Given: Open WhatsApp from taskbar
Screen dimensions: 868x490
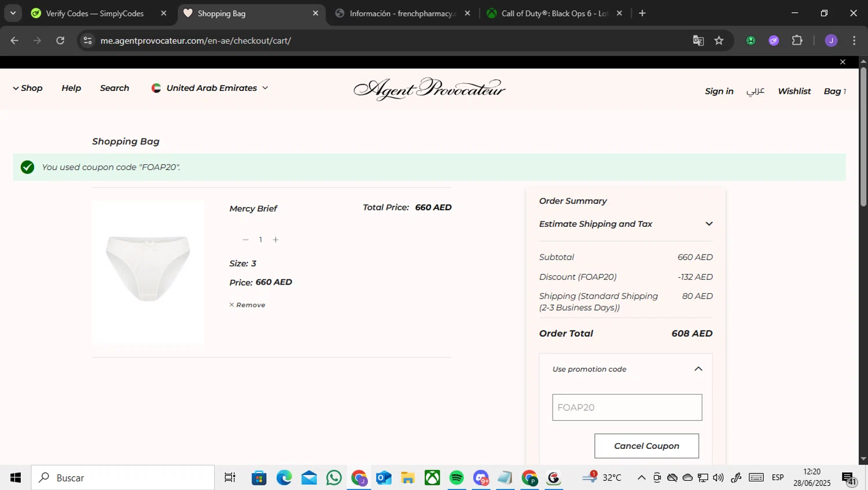Looking at the screenshot, I should (x=334, y=478).
